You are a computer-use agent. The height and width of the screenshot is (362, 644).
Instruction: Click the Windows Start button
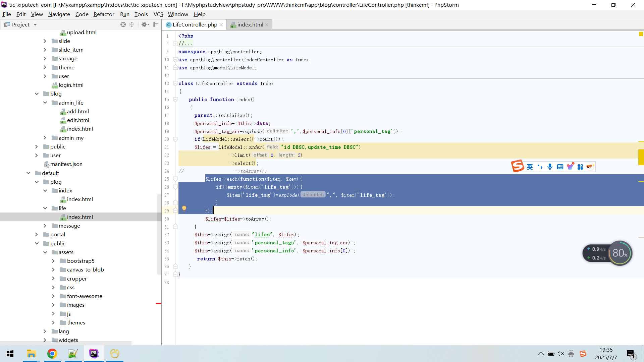pyautogui.click(x=10, y=354)
